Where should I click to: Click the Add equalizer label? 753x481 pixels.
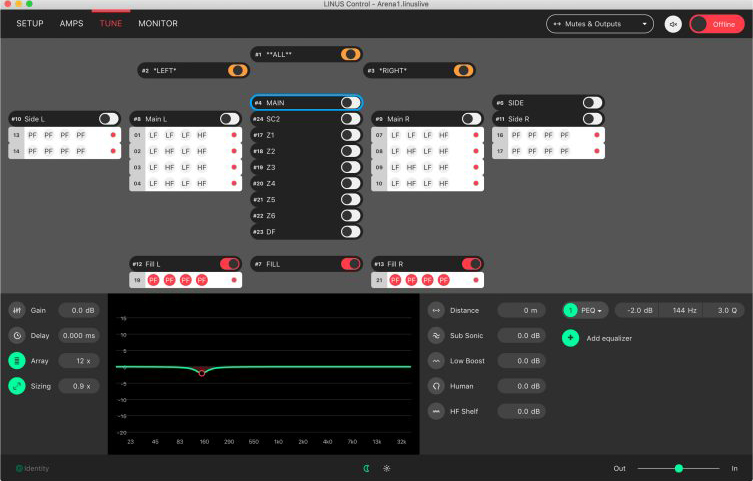pyautogui.click(x=609, y=338)
